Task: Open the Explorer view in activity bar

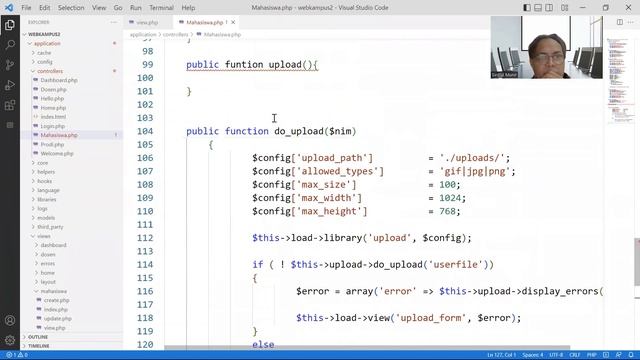Action: click(x=10, y=25)
